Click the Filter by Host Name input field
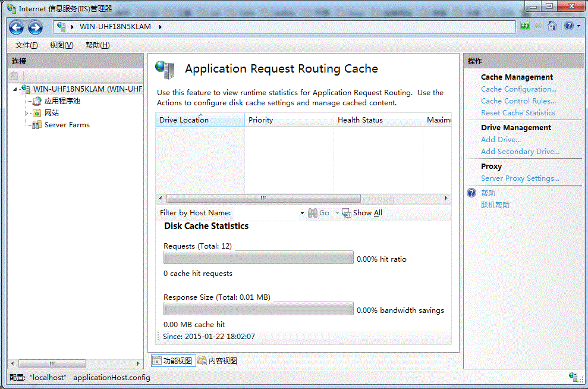This screenshot has height=389, width=588. point(266,213)
